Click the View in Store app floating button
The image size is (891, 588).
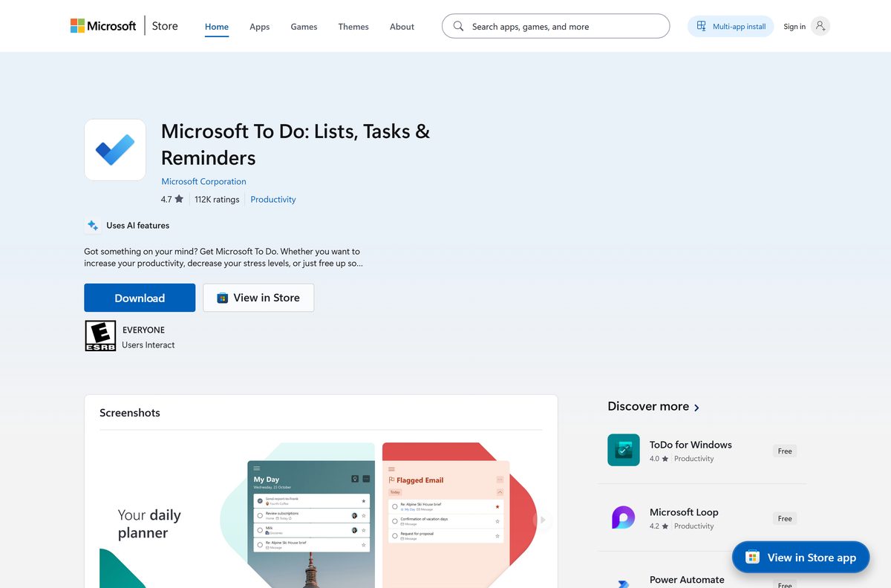[x=800, y=558]
